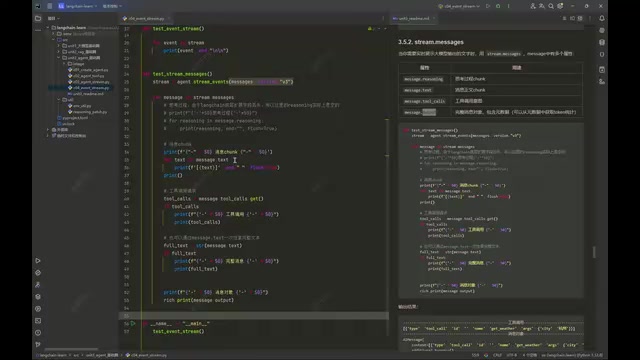Click the line separator status bar entry

[497, 355]
